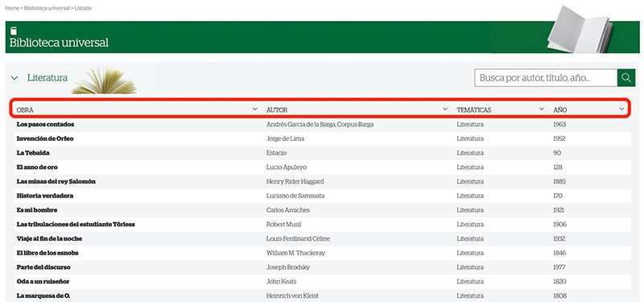Click Literatura in the 'Oda a un ruiseñor' row
This screenshot has height=302, width=644.
470,281
